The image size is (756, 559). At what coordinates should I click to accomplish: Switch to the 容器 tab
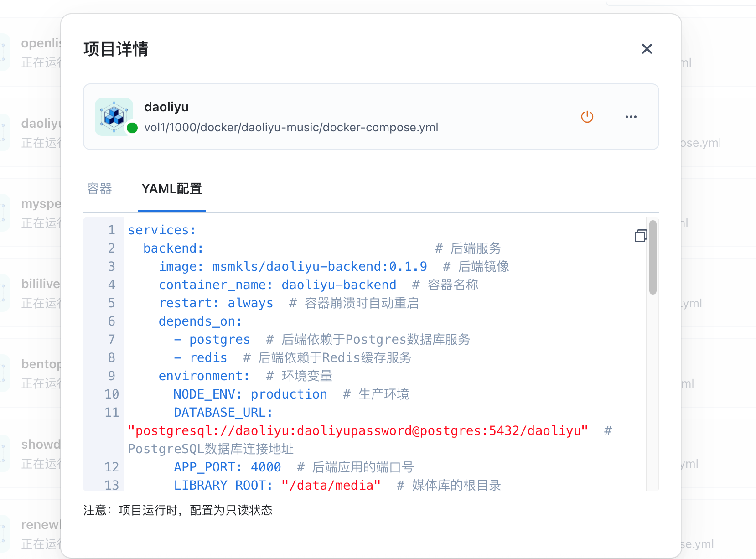(x=99, y=189)
